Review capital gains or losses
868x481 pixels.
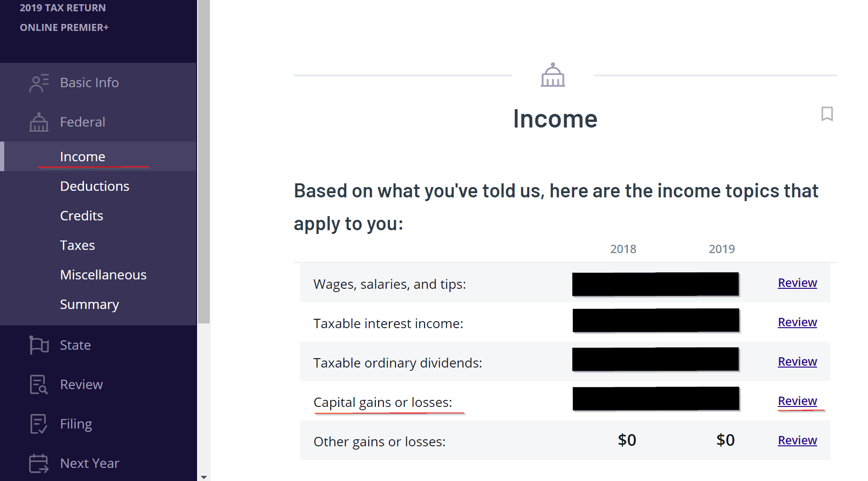(x=797, y=401)
